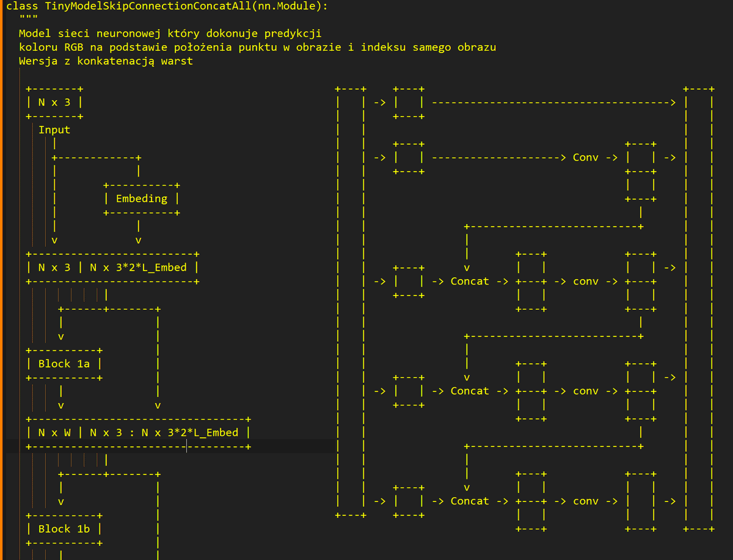The height and width of the screenshot is (560, 733).
Task: Select the nn.Module reference in the class definition
Action: click(286, 7)
